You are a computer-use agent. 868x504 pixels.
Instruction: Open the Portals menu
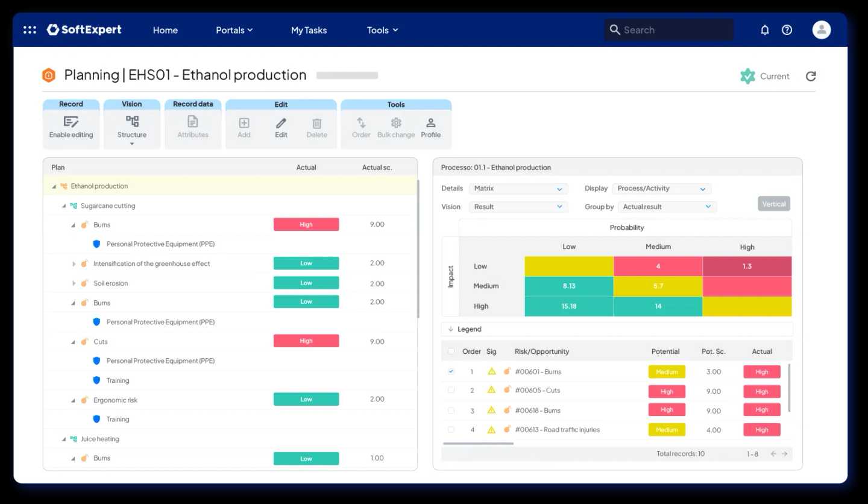pos(234,30)
